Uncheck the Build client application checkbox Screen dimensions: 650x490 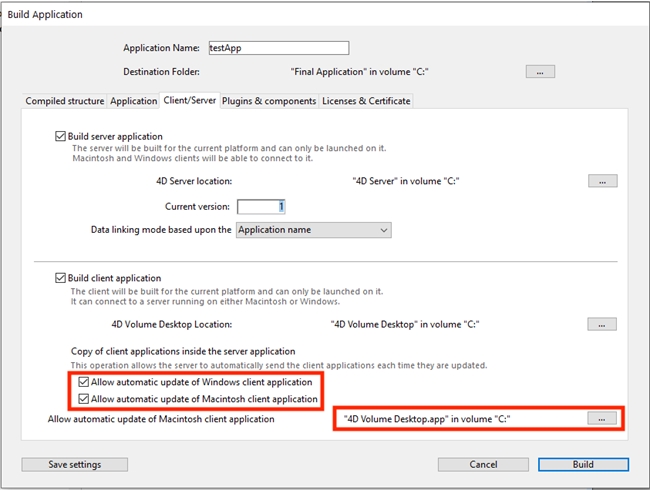tap(61, 278)
